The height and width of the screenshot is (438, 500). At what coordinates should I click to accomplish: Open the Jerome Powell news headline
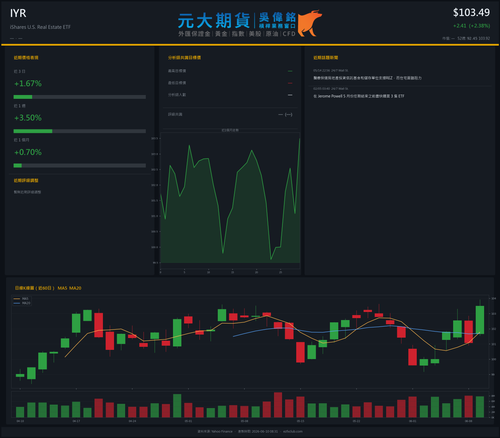[359, 96]
